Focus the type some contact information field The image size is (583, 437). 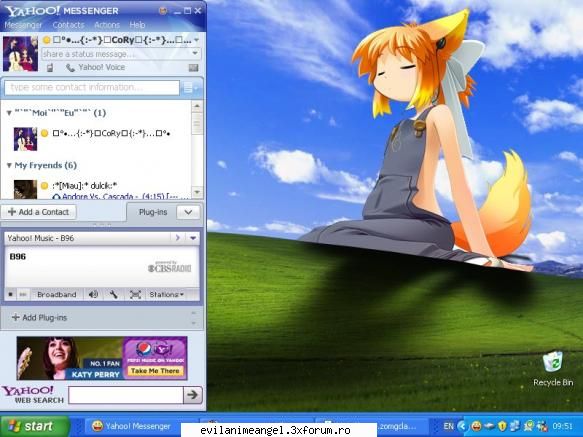coord(92,88)
